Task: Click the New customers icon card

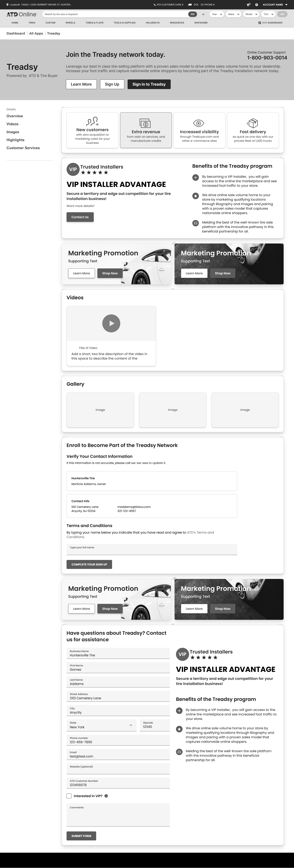Action: click(92, 130)
